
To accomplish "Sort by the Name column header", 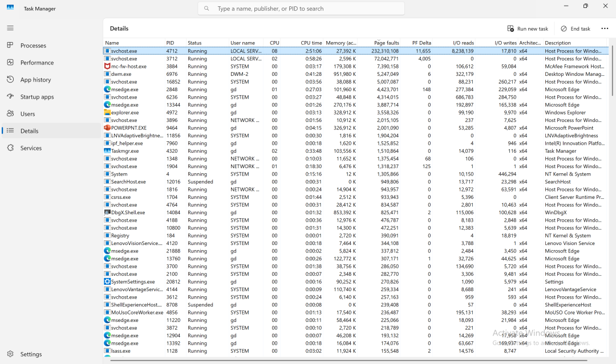I will [134, 43].
